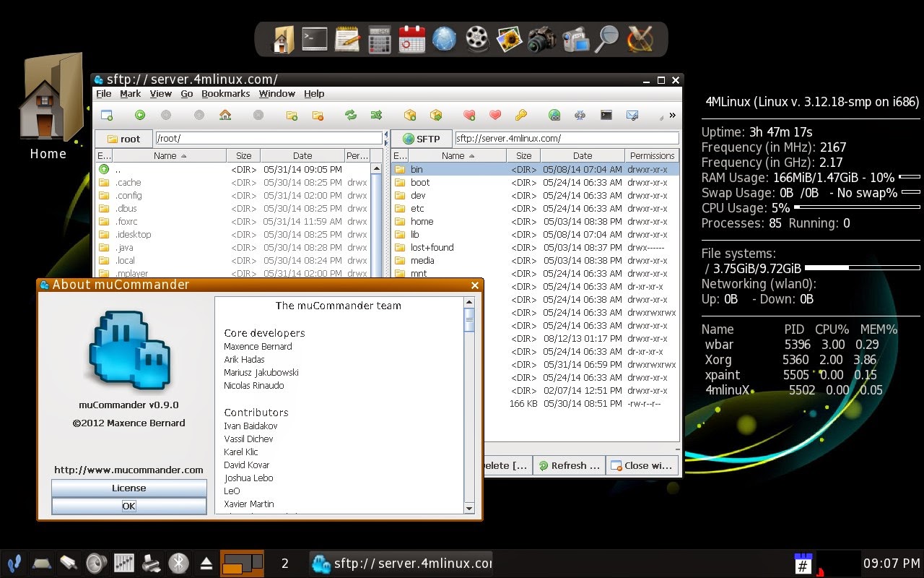Select the boot folder in SFTP panel
The height and width of the screenshot is (578, 924).
(x=535, y=182)
